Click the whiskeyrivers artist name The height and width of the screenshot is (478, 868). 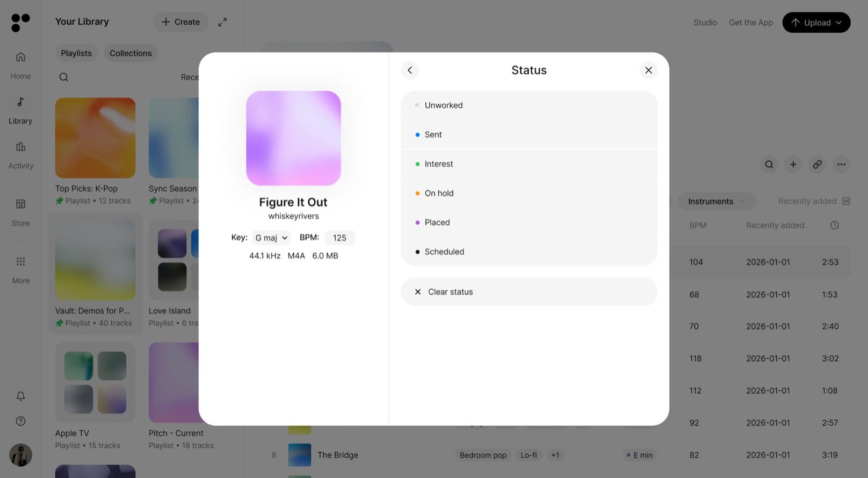(x=293, y=216)
